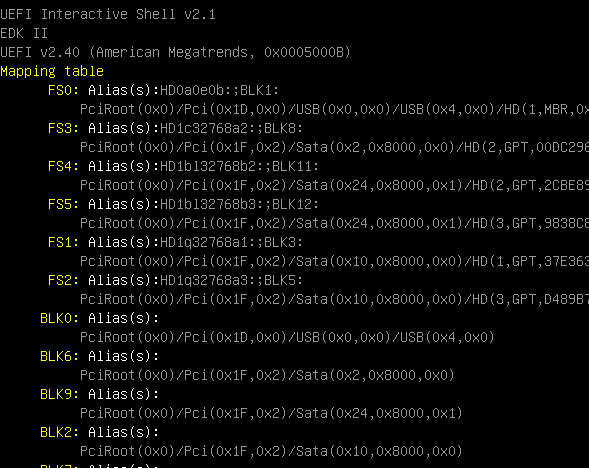Select the BLK2: block device label
The image size is (589, 468).
(59, 432)
